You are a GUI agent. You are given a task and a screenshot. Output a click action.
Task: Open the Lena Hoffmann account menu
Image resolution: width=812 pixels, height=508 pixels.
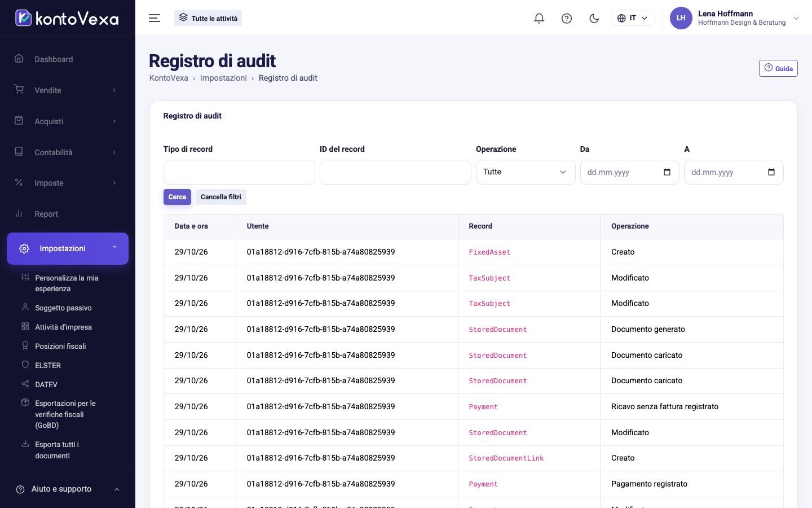pos(734,18)
